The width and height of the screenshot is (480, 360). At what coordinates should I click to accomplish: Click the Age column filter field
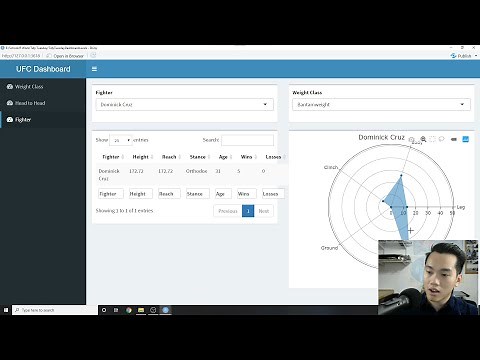coord(223,194)
